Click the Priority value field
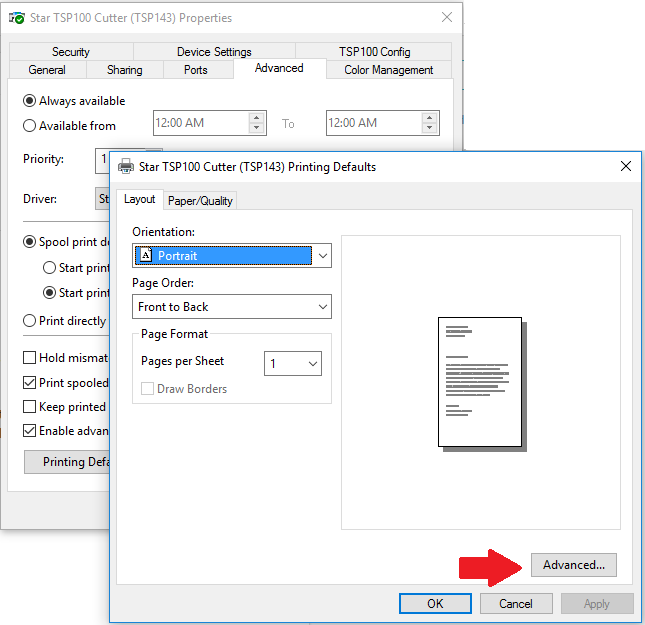 click(x=103, y=161)
